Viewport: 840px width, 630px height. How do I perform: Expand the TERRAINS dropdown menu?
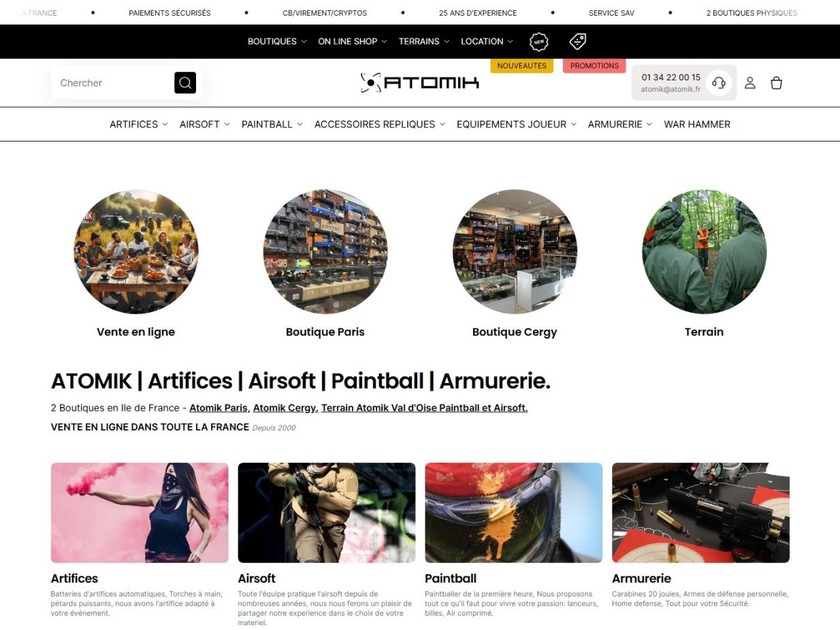pyautogui.click(x=424, y=42)
